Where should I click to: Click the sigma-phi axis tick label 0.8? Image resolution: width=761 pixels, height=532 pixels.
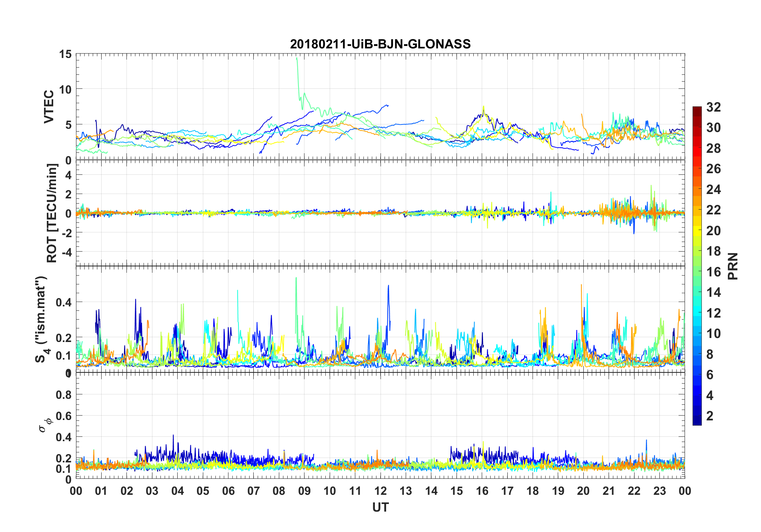pos(64,395)
